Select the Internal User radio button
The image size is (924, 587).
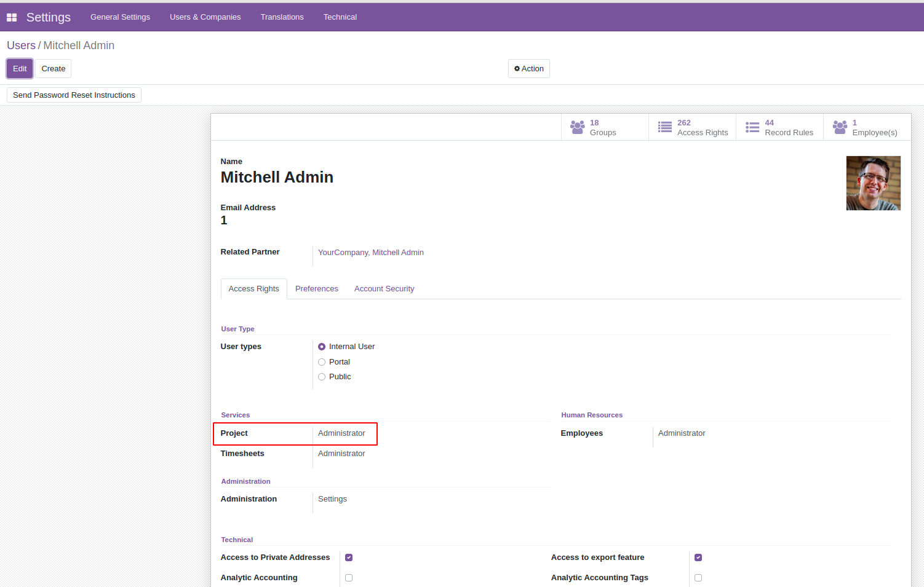click(x=322, y=347)
